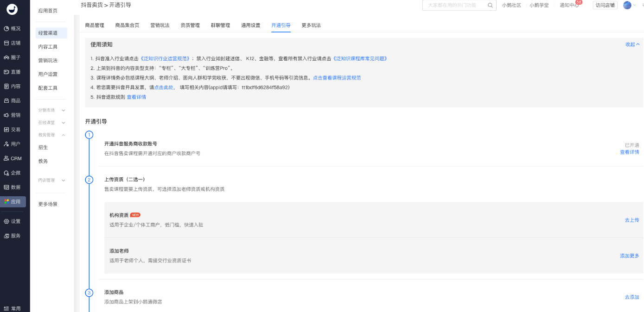Open 常用 favorites at sidebar bottom

click(x=12, y=308)
